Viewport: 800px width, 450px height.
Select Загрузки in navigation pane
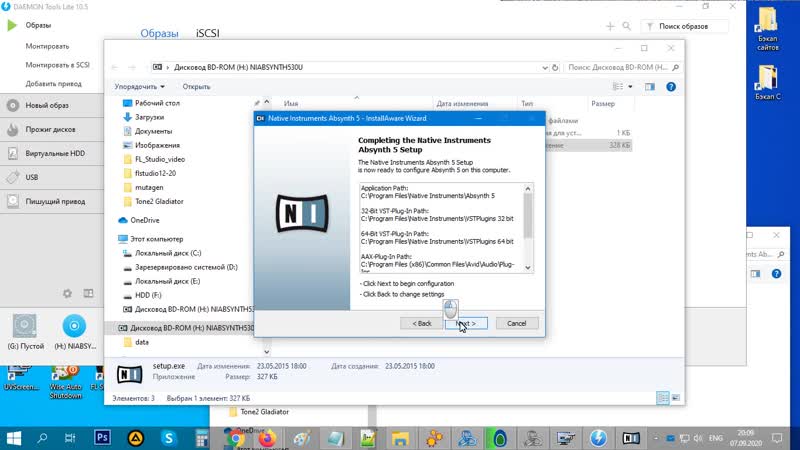pos(149,117)
